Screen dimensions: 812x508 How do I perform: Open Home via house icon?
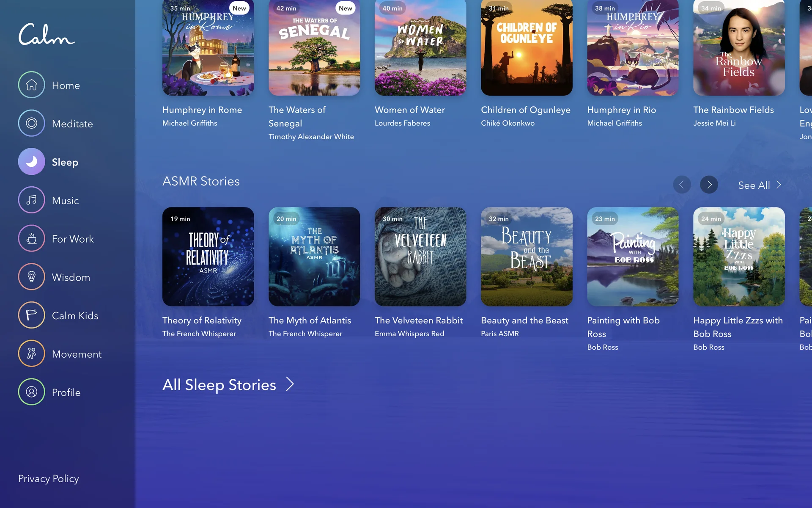31,85
